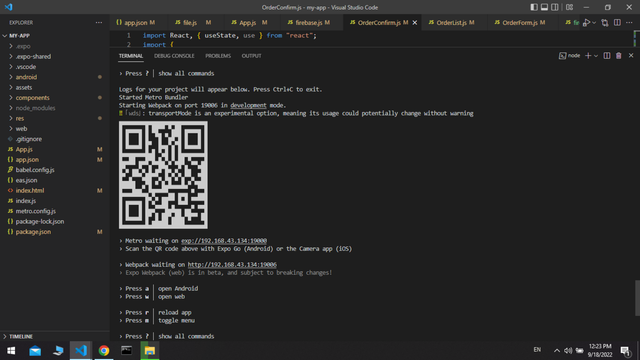Open App.js in the explorer tree
Image resolution: width=640 pixels, height=360 pixels.
click(x=55, y=149)
